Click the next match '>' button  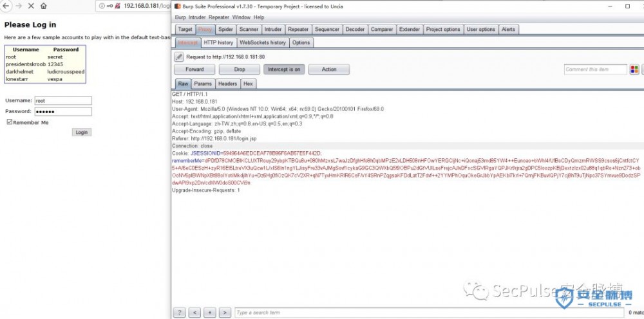tap(225, 313)
